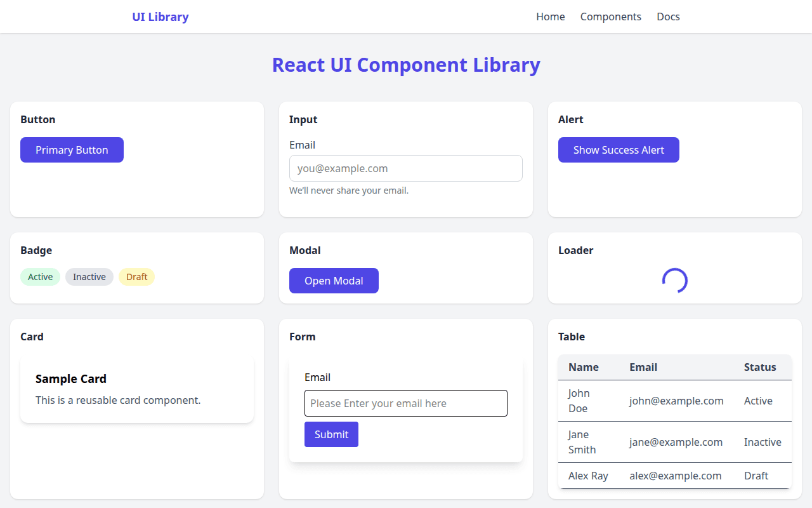The height and width of the screenshot is (508, 812).
Task: Click the Badge card title
Action: coord(36,250)
